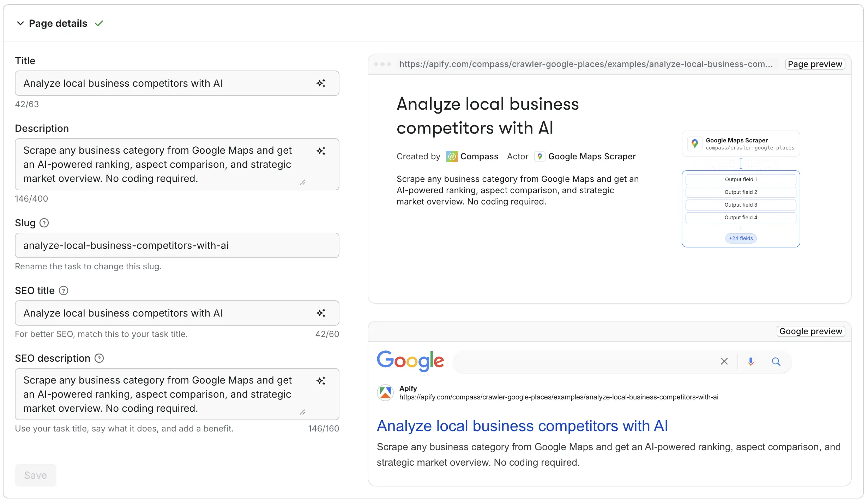
Task: Click the page preview heading text
Action: pos(488,116)
